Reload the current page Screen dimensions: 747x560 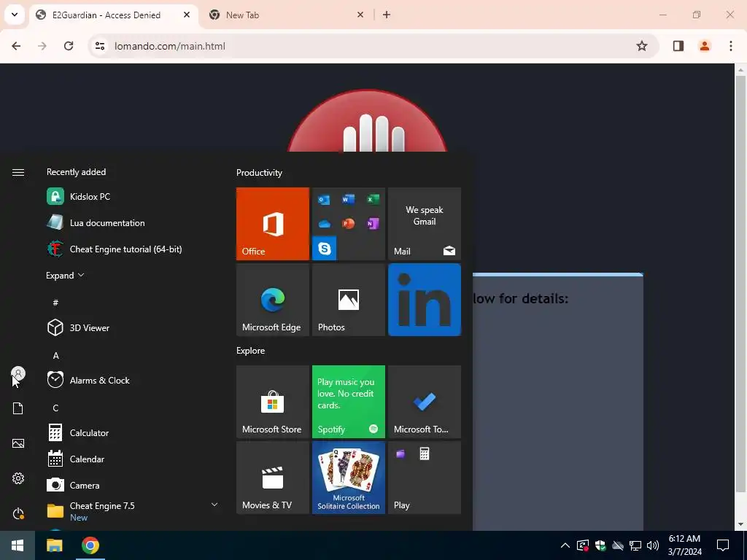tap(69, 46)
